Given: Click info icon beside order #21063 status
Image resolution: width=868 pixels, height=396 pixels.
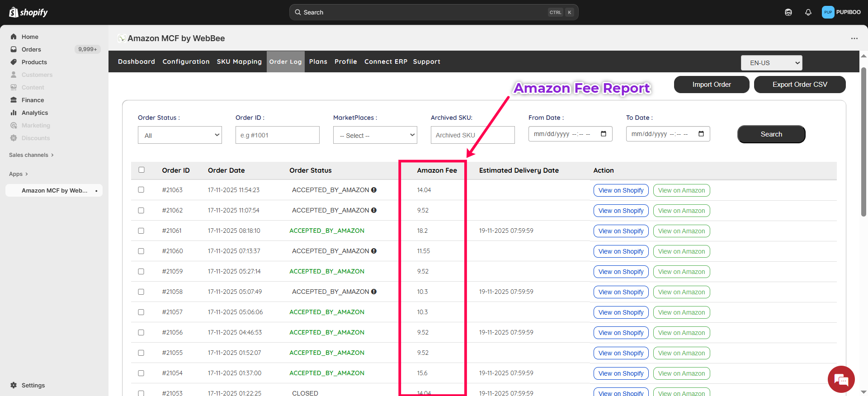Looking at the screenshot, I should (374, 190).
